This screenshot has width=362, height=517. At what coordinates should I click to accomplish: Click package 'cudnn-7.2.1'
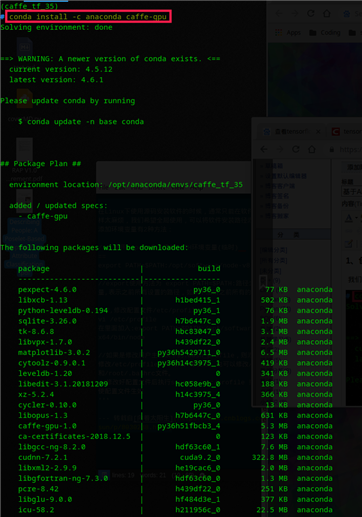43,458
